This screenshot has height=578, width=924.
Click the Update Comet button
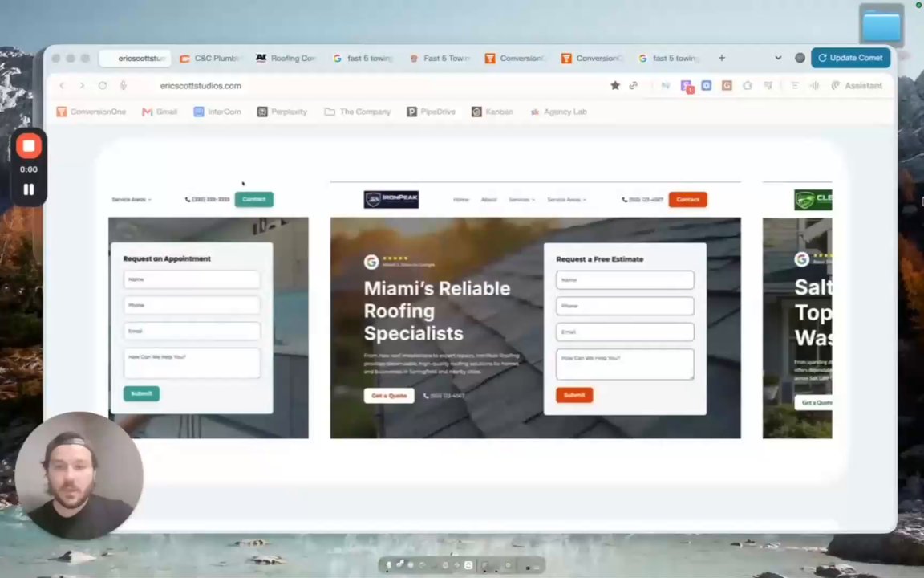(850, 58)
